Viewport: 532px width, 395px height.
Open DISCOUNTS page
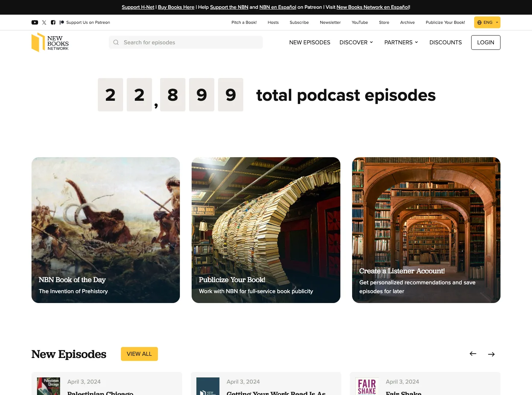[x=446, y=43]
